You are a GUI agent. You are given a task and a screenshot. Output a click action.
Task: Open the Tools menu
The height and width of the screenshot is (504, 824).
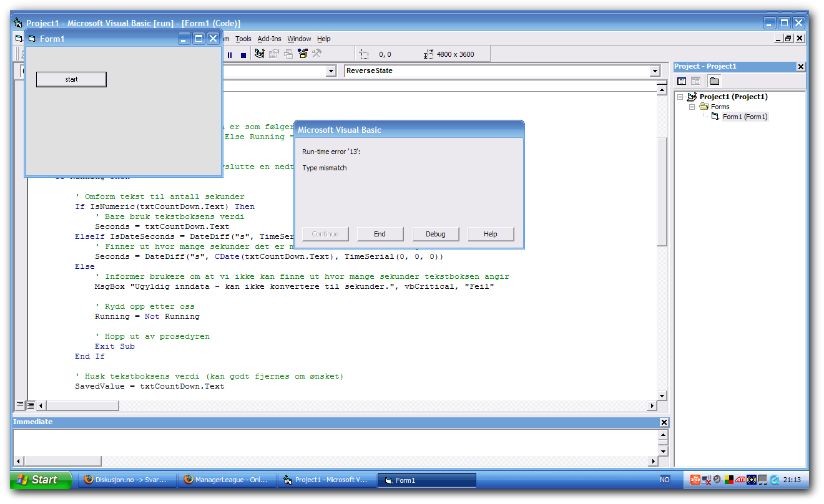coord(243,39)
